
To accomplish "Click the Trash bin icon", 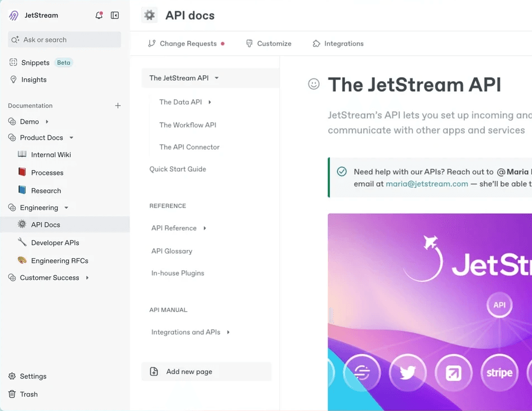I will point(12,394).
